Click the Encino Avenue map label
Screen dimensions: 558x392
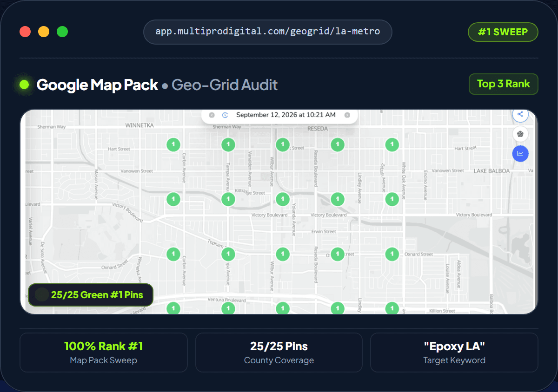click(425, 185)
